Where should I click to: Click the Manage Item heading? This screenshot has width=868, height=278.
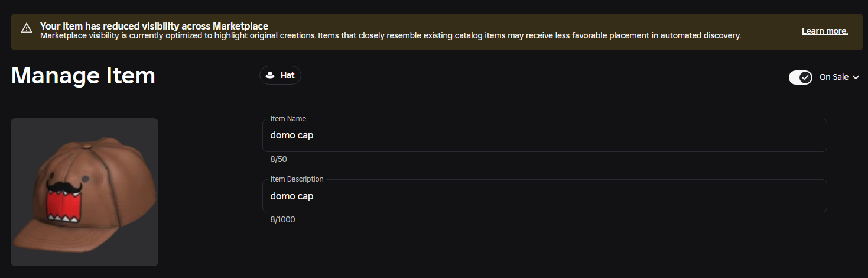(83, 76)
